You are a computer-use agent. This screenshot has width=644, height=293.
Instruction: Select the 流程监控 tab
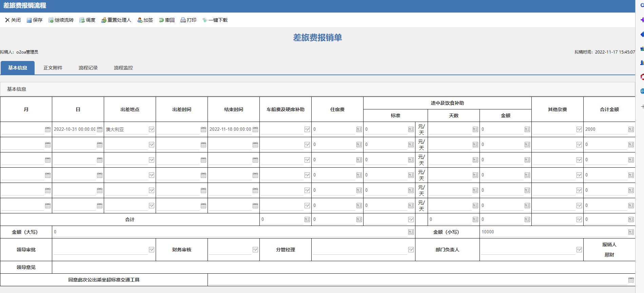coord(123,68)
